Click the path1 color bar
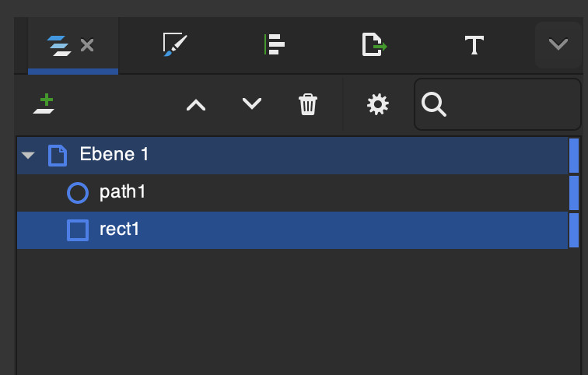 pos(574,192)
